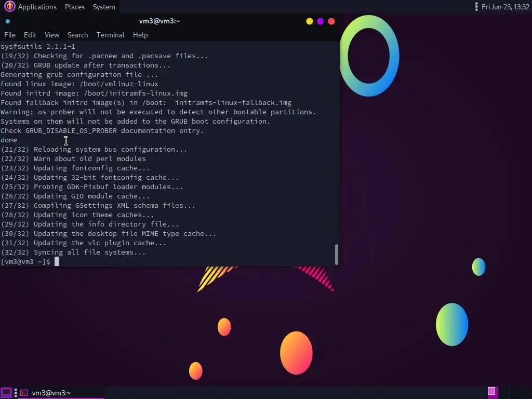Click '(27/32) Compiling GSettings XML schema files' line
Image resolution: width=532 pixels, height=399 pixels.
click(x=98, y=206)
